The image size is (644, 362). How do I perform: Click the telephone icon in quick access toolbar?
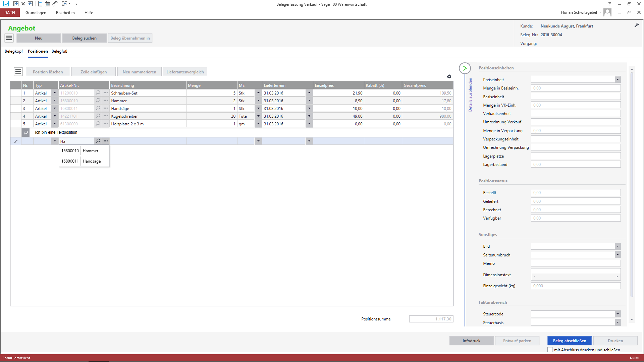55,4
